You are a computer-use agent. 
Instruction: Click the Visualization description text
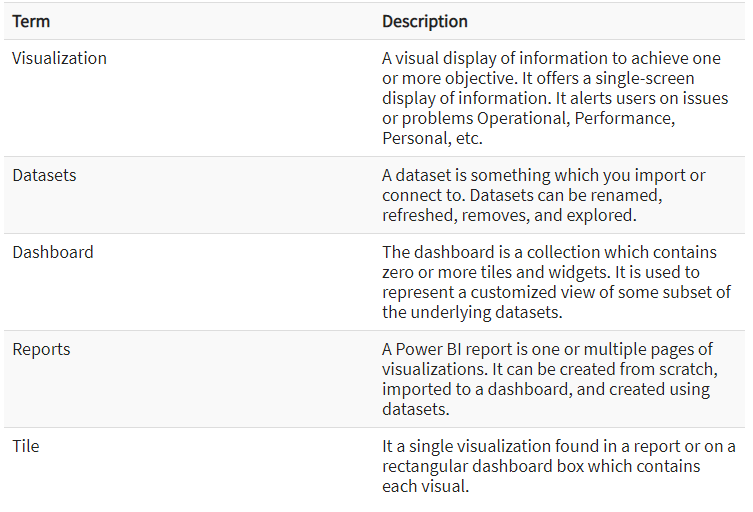[555, 98]
